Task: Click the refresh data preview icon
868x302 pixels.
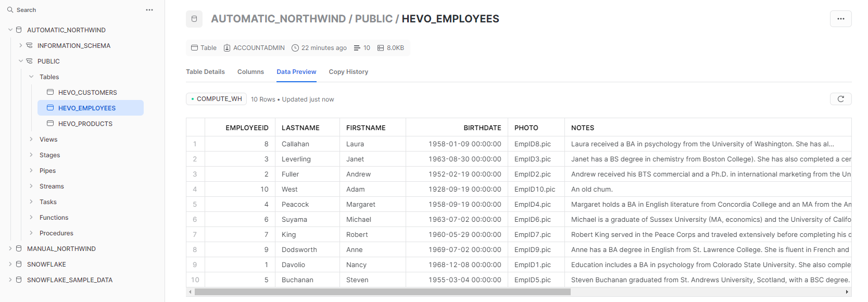Action: pyautogui.click(x=840, y=99)
